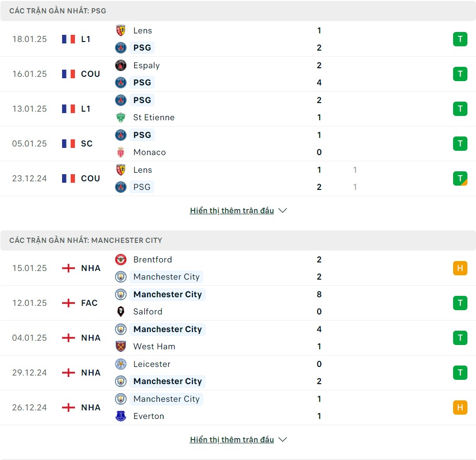This screenshot has height=460, width=476.
Task: Click the Everton club crest
Action: (x=121, y=416)
